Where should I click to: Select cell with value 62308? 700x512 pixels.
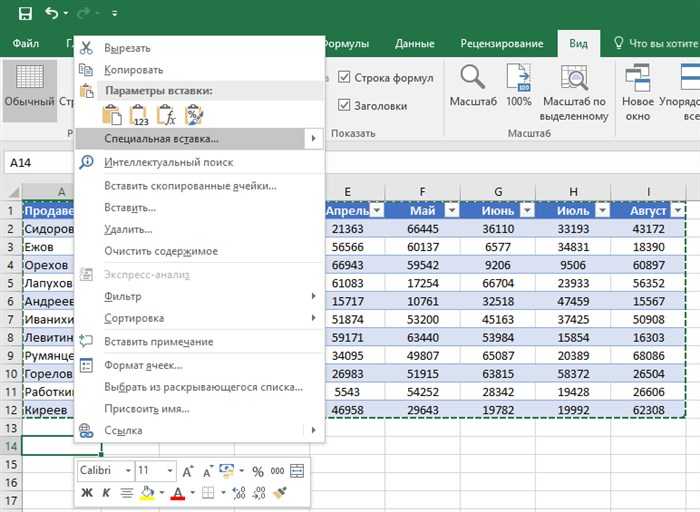tap(648, 410)
